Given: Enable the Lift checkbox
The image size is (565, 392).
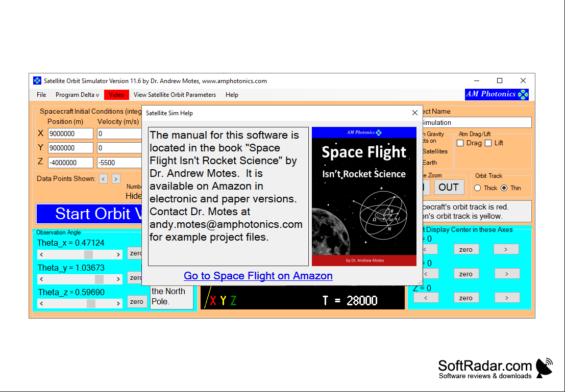Looking at the screenshot, I should 488,143.
